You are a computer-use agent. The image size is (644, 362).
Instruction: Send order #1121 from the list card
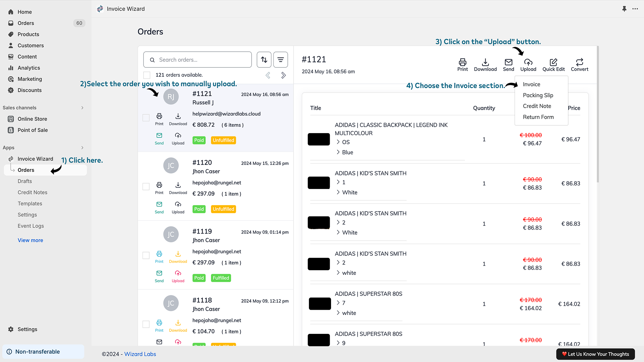(x=159, y=138)
